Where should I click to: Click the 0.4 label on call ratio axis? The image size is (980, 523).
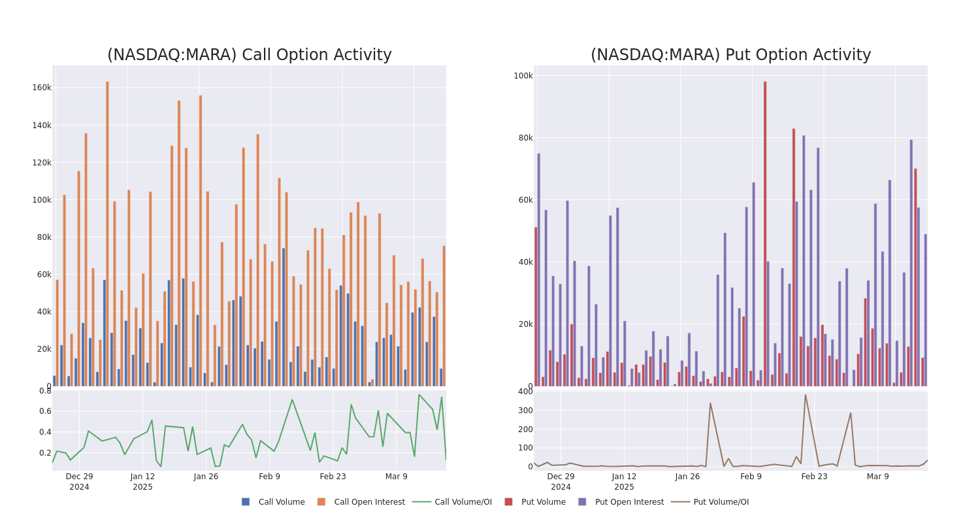tap(45, 432)
